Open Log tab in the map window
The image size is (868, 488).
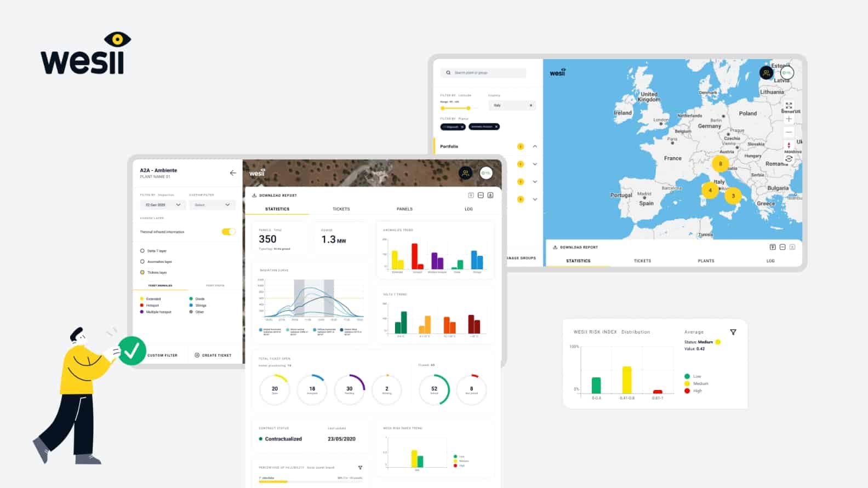click(770, 261)
